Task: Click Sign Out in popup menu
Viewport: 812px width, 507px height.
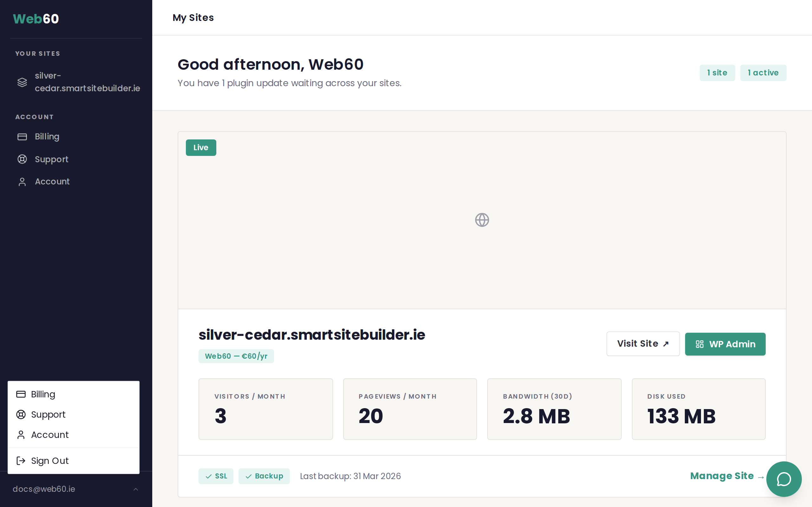Action: pyautogui.click(x=50, y=461)
